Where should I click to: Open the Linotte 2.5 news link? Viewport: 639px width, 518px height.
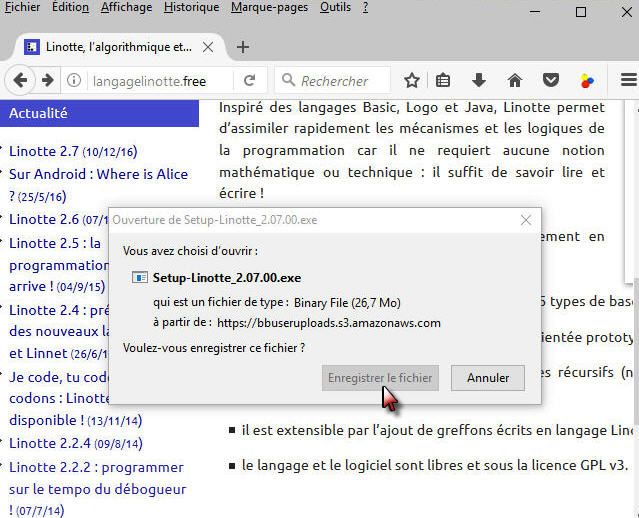59,265
